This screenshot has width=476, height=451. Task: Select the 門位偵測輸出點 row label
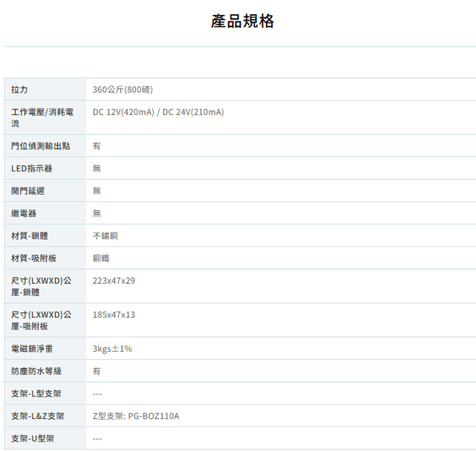pyautogui.click(x=40, y=146)
